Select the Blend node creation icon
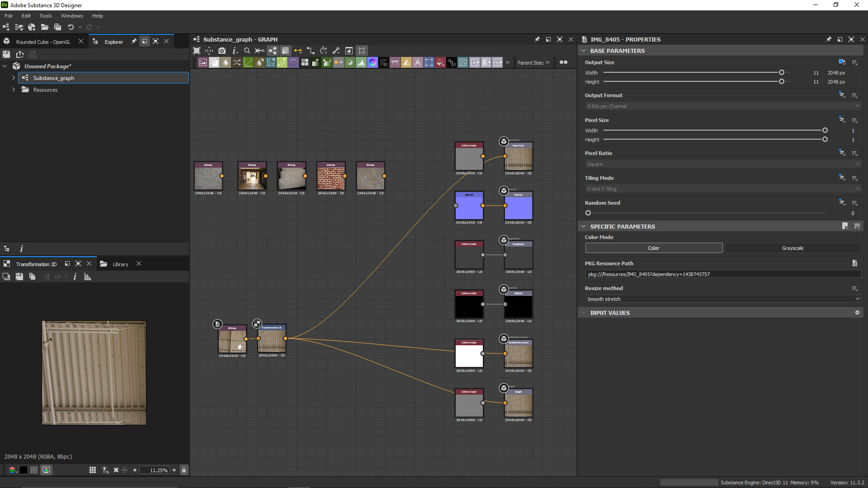Screen dimensions: 868x488 coord(214,62)
